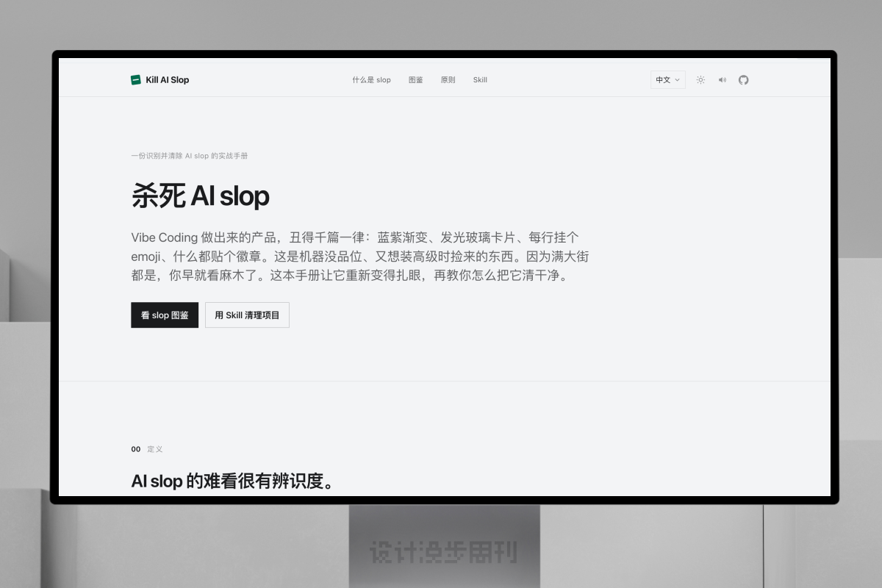Open the GitHub repository icon
The image size is (882, 588).
(743, 79)
